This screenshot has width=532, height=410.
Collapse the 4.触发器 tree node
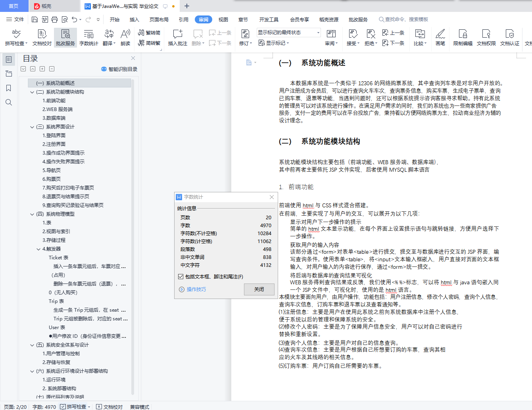pyautogui.click(x=38, y=249)
